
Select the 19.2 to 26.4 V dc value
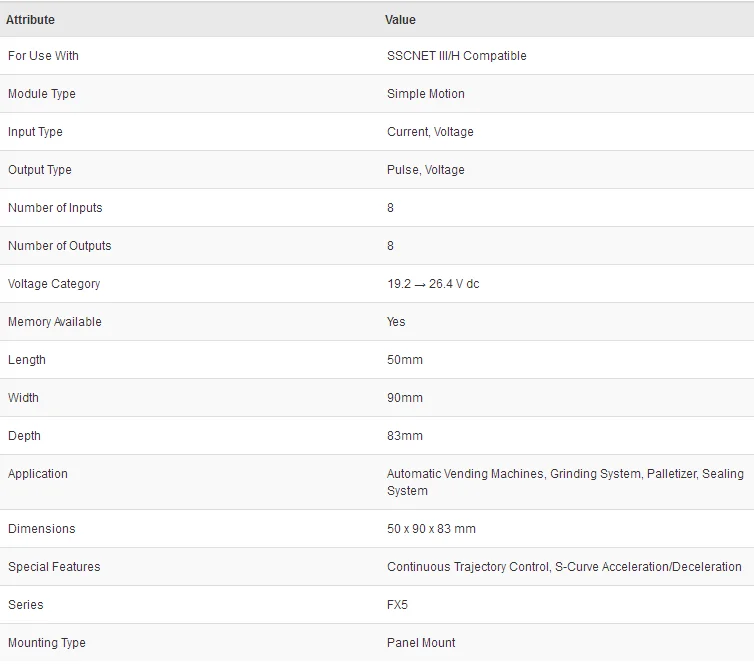click(433, 284)
